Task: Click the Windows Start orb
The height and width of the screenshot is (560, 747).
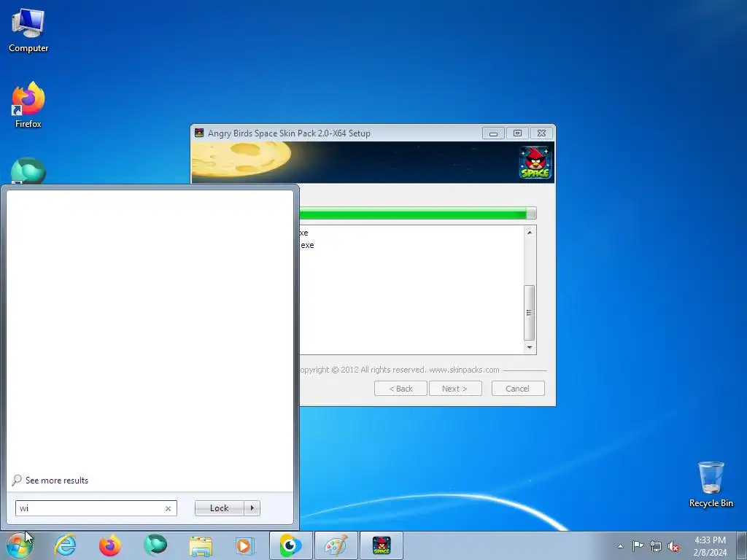Action: click(20, 545)
